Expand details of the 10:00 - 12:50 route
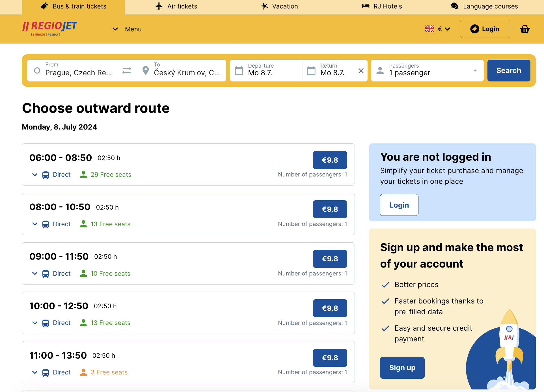The image size is (544, 392). pos(35,323)
